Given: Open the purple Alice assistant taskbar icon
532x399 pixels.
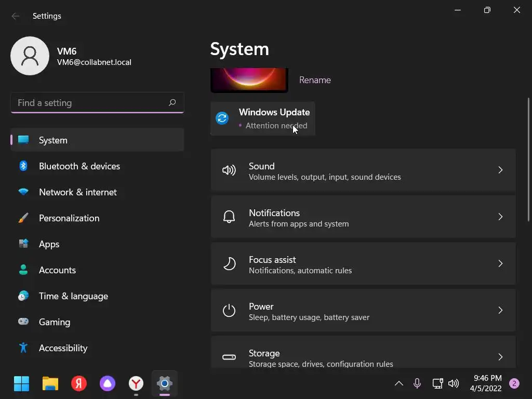Looking at the screenshot, I should tap(108, 384).
